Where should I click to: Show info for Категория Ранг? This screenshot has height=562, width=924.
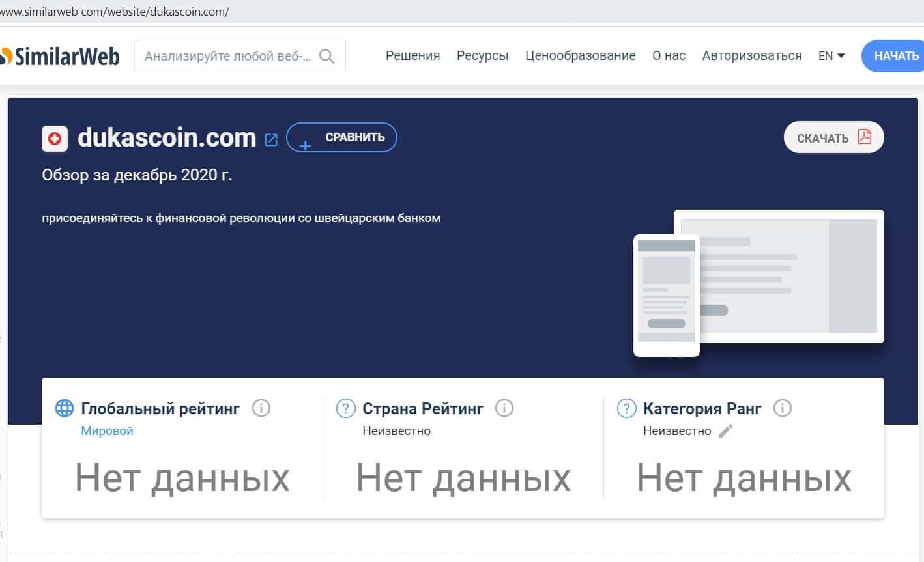tap(783, 408)
